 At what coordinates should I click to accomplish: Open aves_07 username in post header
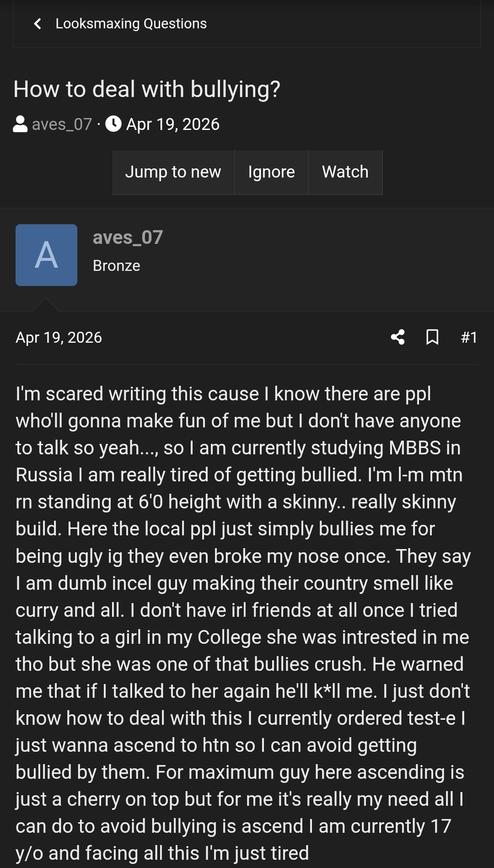click(128, 237)
